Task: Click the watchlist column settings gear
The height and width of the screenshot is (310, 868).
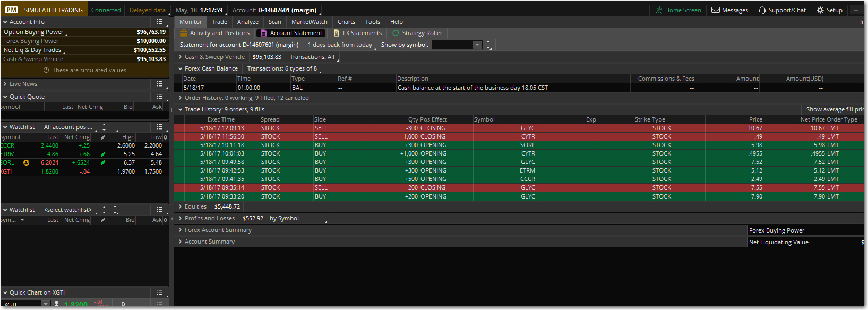Action: (x=165, y=137)
